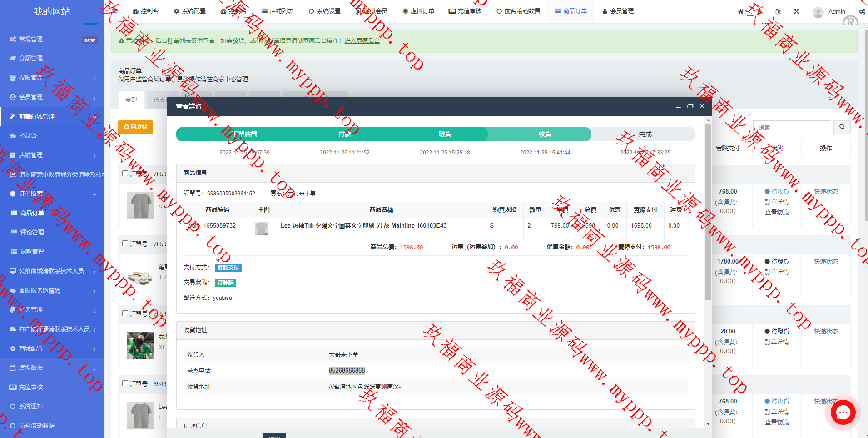Click the Admin user avatar

pos(818,12)
